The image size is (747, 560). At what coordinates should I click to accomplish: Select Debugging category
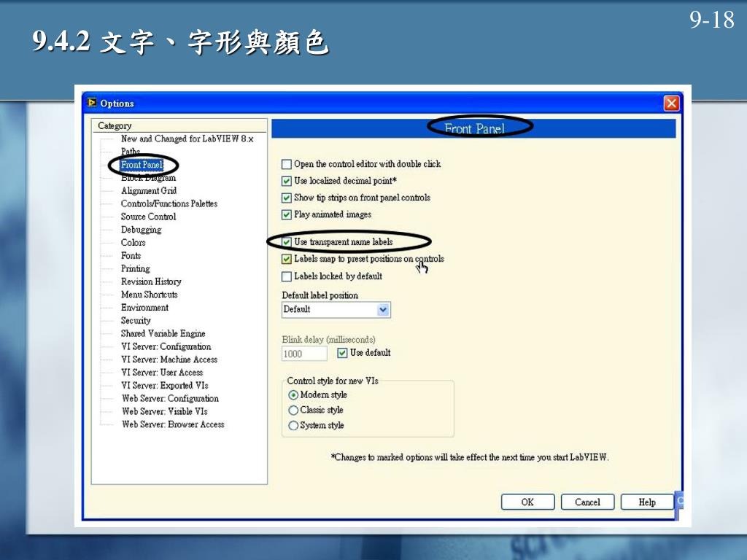(x=141, y=230)
